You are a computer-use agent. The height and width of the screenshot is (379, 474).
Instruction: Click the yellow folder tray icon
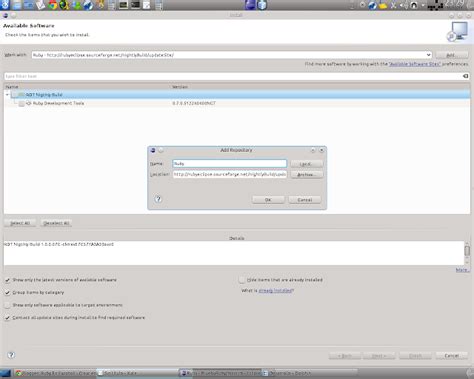click(383, 5)
